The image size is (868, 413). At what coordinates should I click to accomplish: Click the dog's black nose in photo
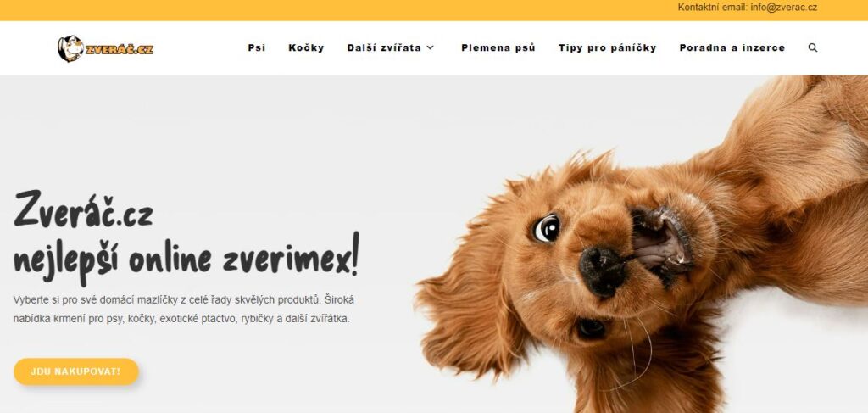point(602,271)
